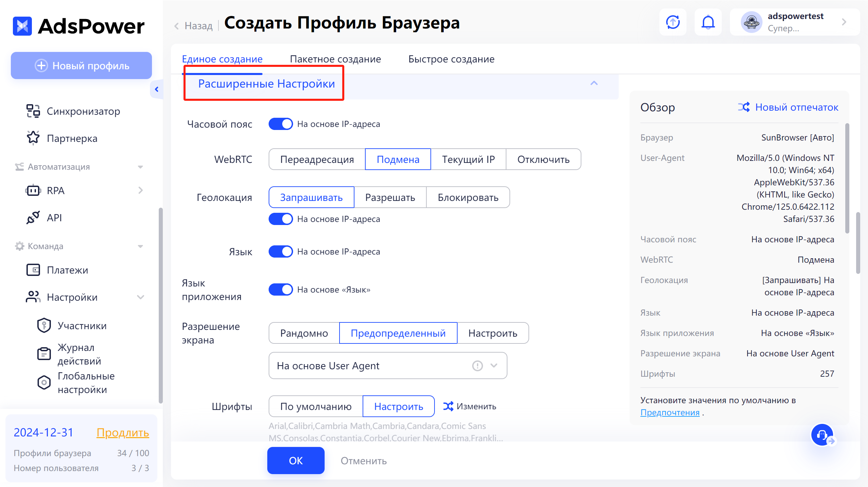Open notifications bell icon

coord(708,22)
